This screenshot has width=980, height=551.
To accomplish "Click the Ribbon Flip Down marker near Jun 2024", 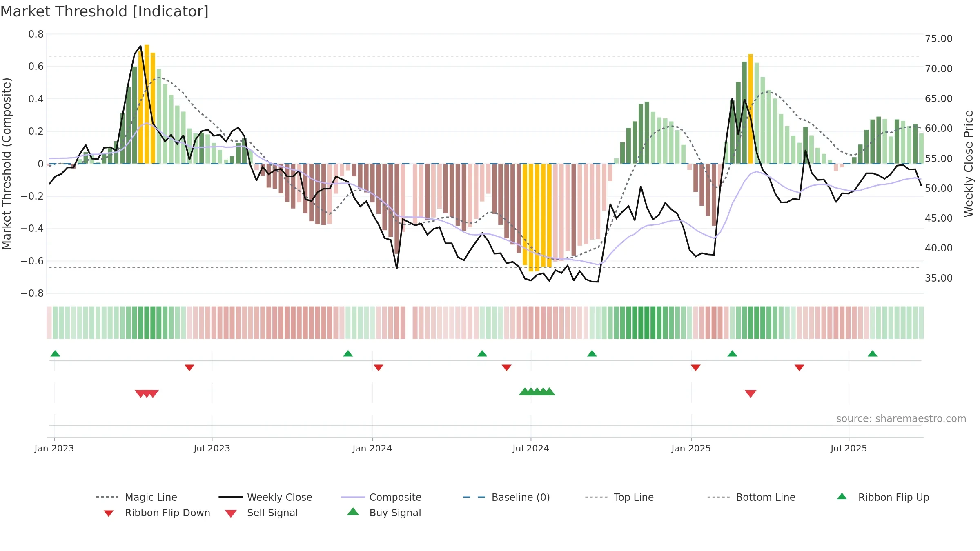I will coord(507,368).
